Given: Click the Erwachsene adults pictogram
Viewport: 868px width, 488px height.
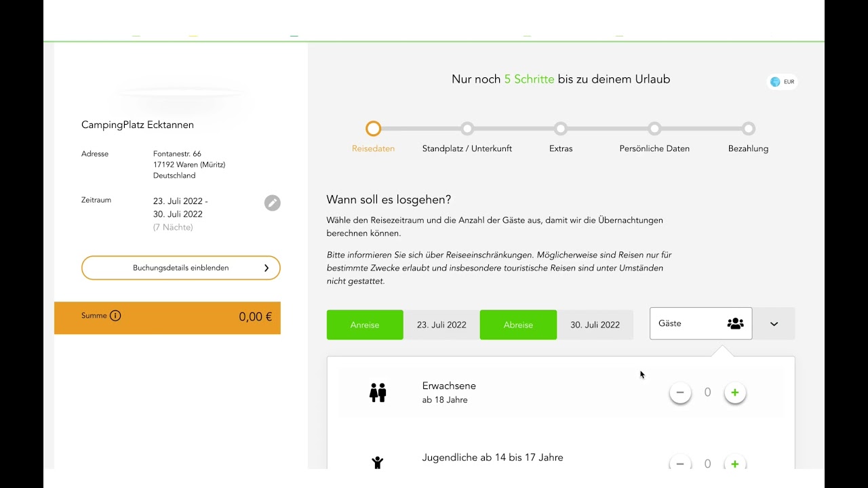Looking at the screenshot, I should [x=378, y=392].
